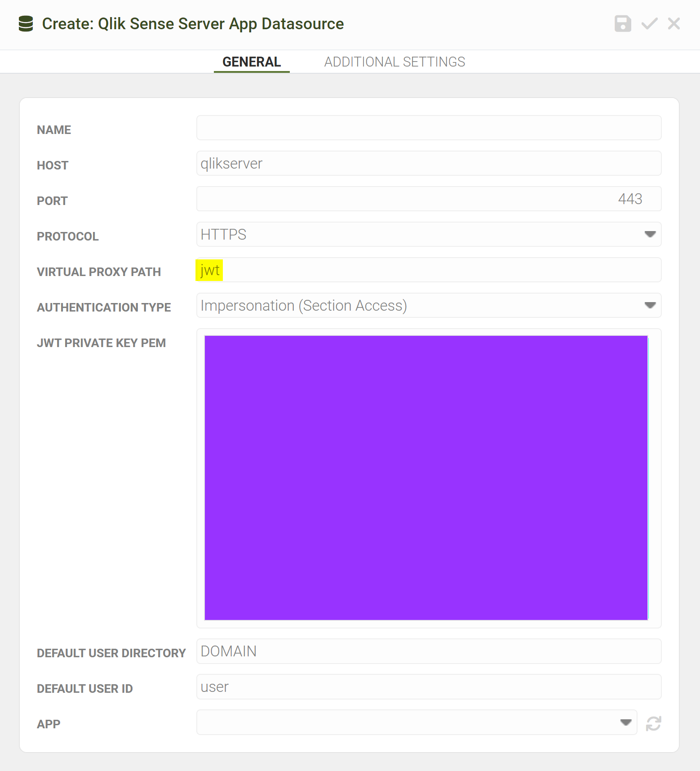Click the apply checkmark icon
This screenshot has height=771, width=700.
coord(649,23)
